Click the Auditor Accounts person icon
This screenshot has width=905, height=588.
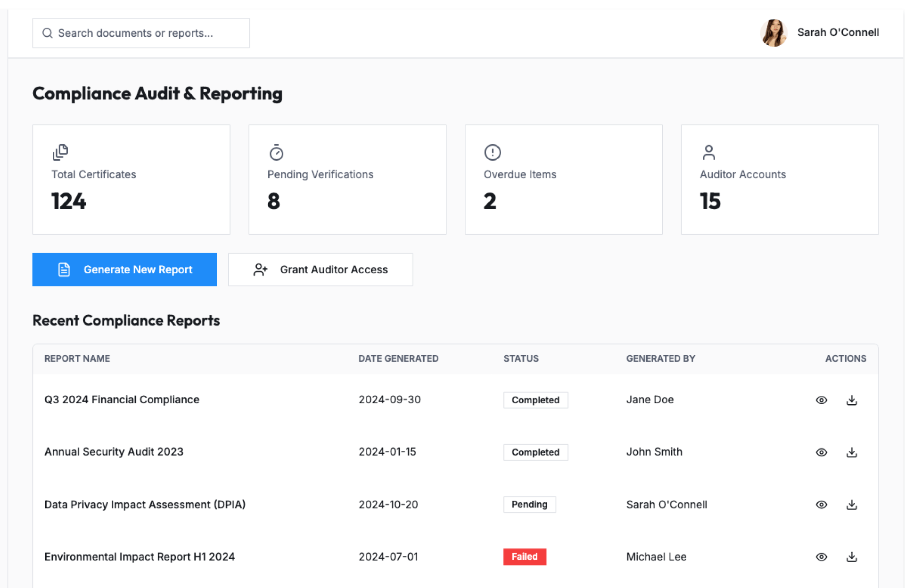click(x=708, y=152)
